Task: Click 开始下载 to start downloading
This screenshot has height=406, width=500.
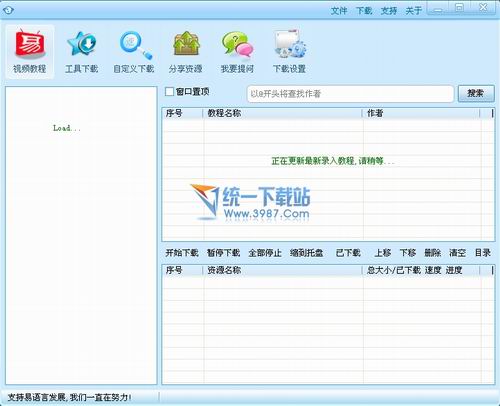Action: click(x=182, y=253)
